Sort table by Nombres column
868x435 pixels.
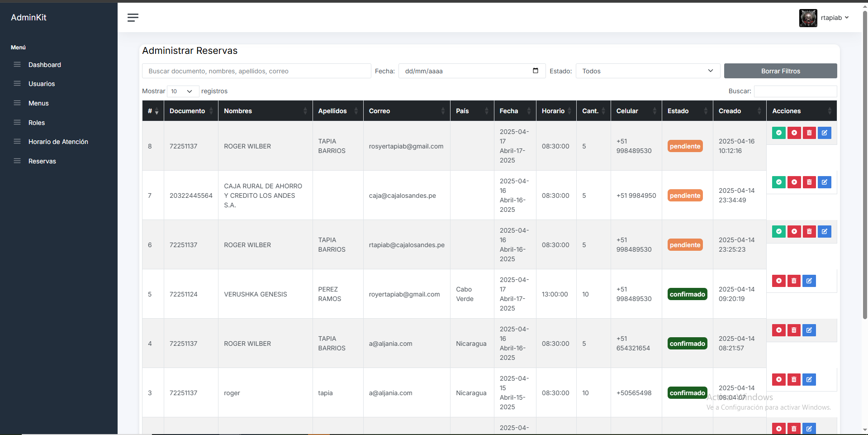click(x=265, y=111)
